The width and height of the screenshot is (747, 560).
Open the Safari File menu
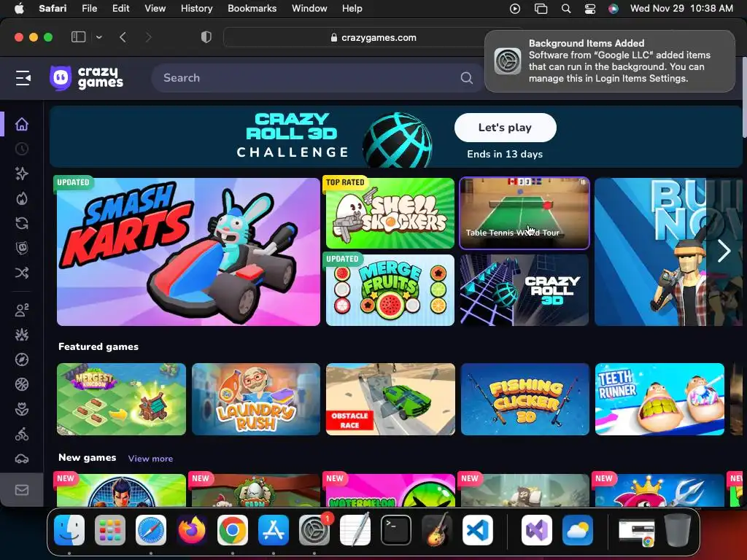[89, 9]
